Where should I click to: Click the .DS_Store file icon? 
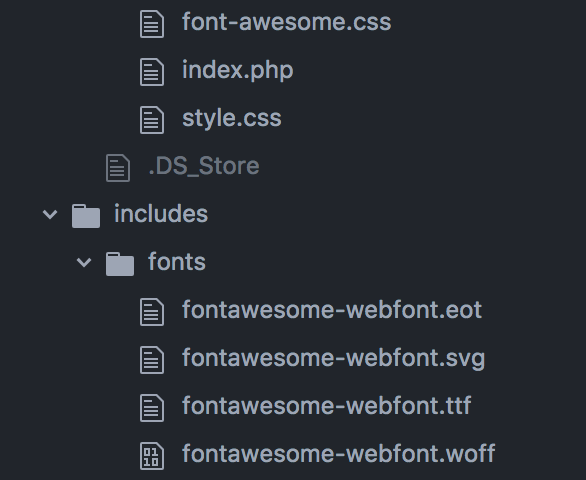pos(118,168)
